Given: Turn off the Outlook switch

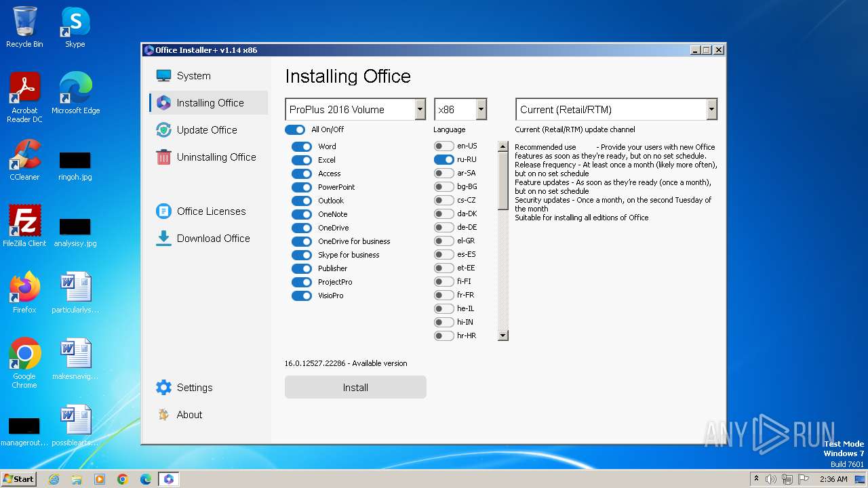Looking at the screenshot, I should (x=302, y=201).
